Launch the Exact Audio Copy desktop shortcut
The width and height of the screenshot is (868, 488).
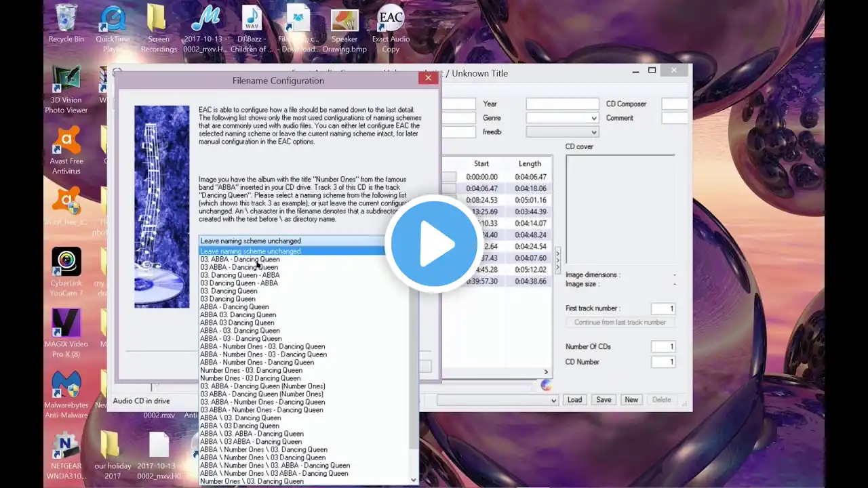click(391, 28)
